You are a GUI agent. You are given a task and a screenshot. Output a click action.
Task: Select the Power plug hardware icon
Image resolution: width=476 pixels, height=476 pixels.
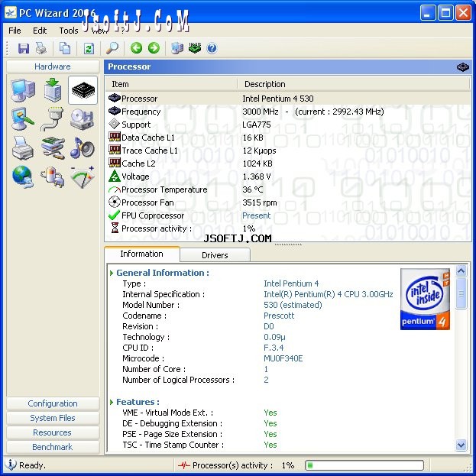tap(52, 177)
